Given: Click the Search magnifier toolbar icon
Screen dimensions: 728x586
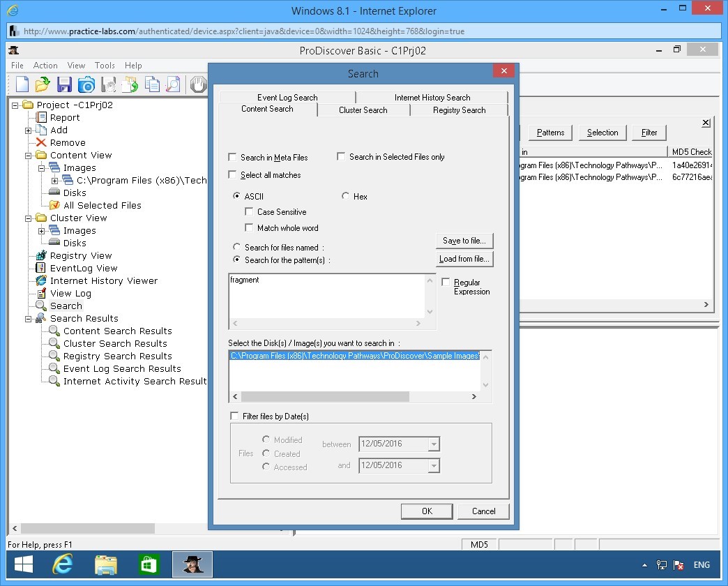Looking at the screenshot, I should (x=173, y=84).
